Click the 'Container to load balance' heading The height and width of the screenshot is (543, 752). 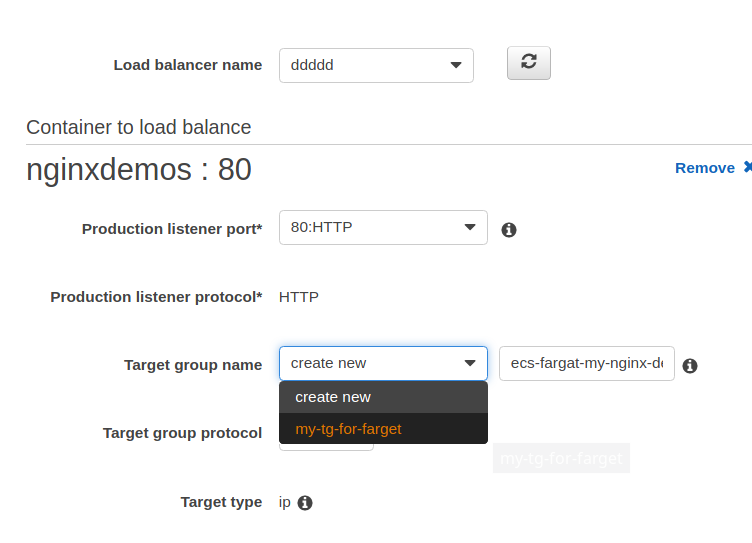tap(139, 127)
